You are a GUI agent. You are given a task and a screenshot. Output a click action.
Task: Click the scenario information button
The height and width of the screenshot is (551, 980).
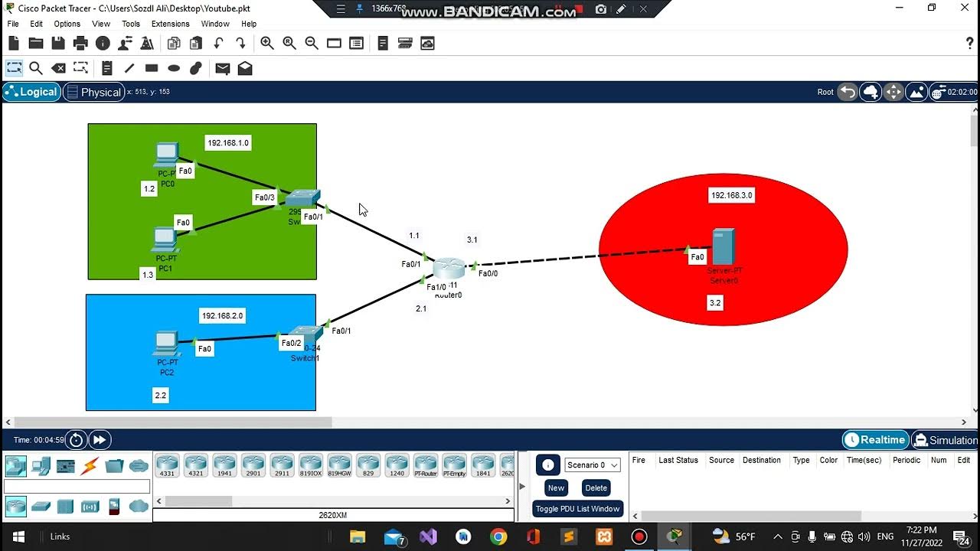coord(547,465)
